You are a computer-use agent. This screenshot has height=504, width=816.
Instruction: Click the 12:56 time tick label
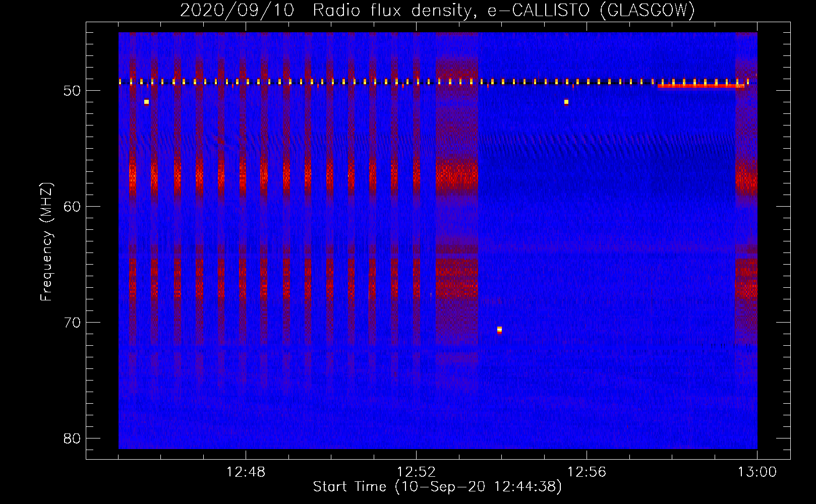click(587, 472)
